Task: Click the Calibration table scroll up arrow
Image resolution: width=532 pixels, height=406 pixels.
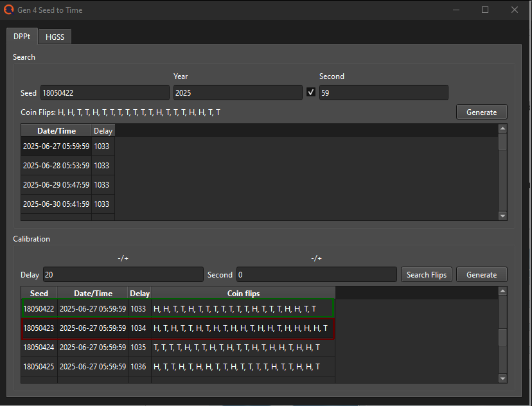Action: coord(503,291)
